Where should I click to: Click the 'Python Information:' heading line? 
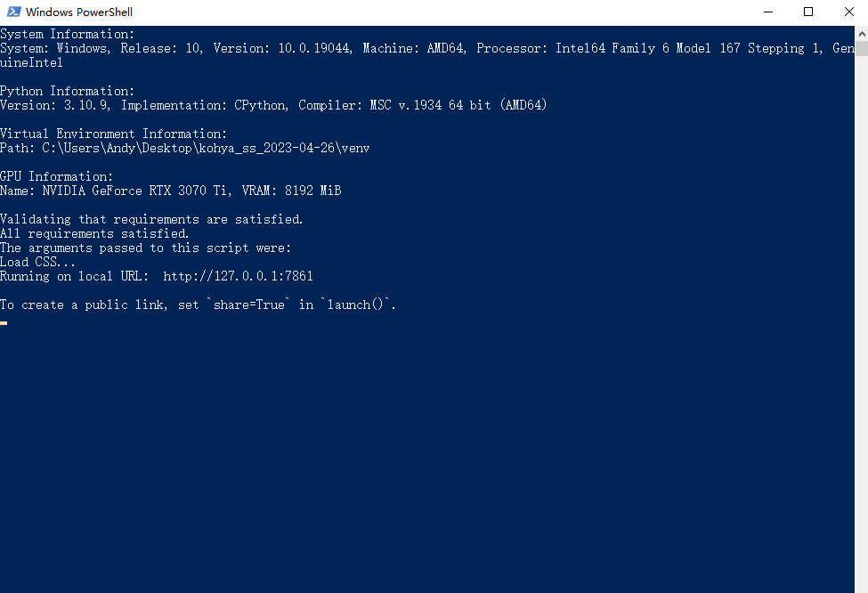point(68,91)
